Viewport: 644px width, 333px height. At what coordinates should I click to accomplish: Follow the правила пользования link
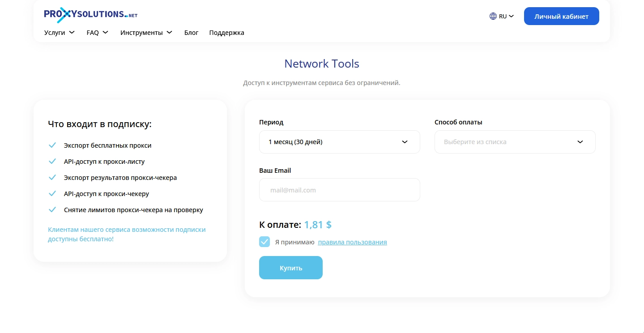click(352, 242)
